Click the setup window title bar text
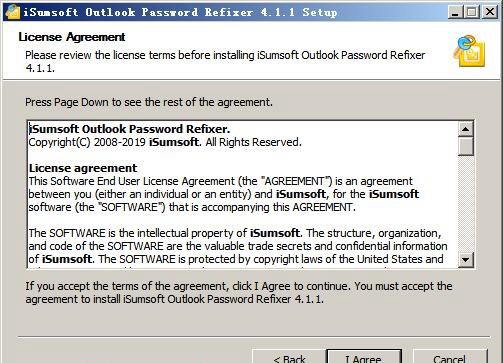503x363 pixels. (180, 13)
